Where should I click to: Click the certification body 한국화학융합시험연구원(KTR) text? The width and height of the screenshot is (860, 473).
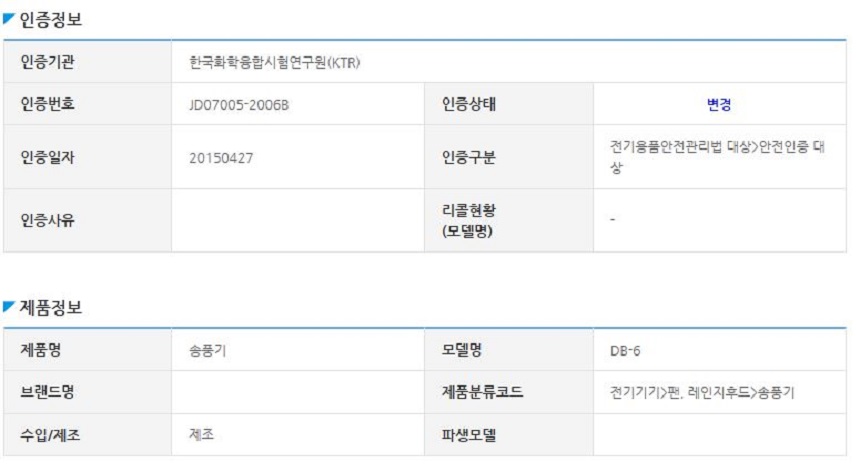[x=275, y=63]
